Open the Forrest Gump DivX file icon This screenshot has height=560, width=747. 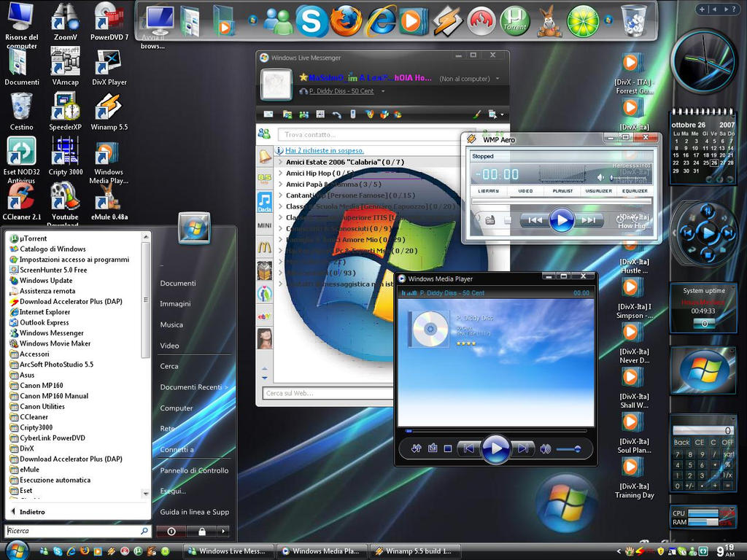tap(634, 73)
